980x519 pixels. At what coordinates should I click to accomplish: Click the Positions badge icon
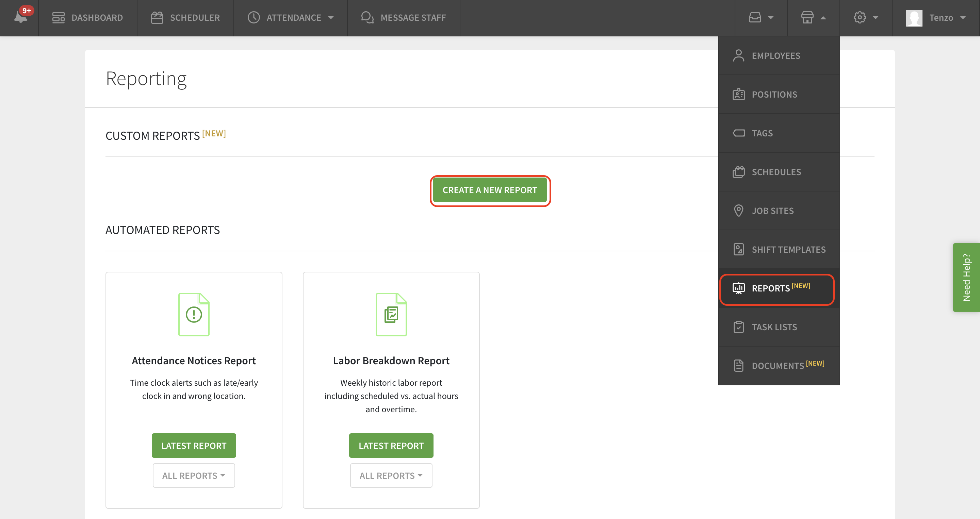[x=739, y=94]
